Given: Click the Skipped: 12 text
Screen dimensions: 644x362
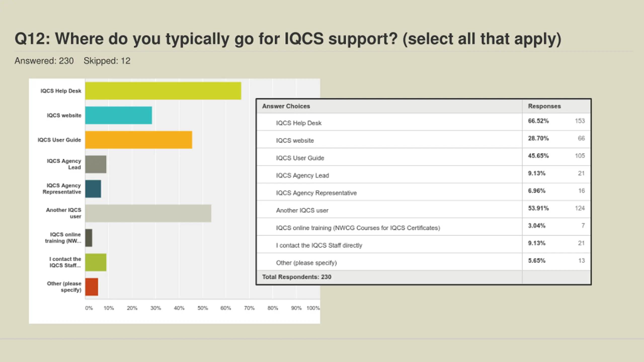Looking at the screenshot, I should (x=107, y=61).
